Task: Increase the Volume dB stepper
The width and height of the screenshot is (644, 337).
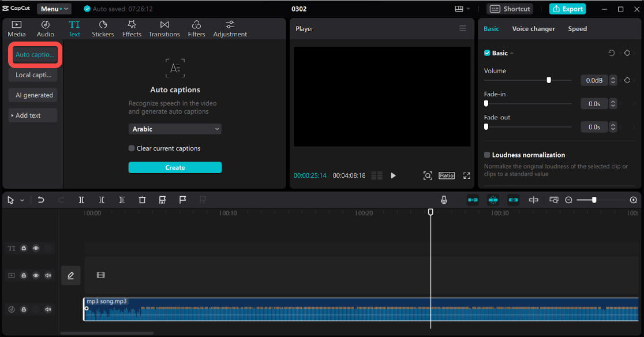Action: pos(613,78)
